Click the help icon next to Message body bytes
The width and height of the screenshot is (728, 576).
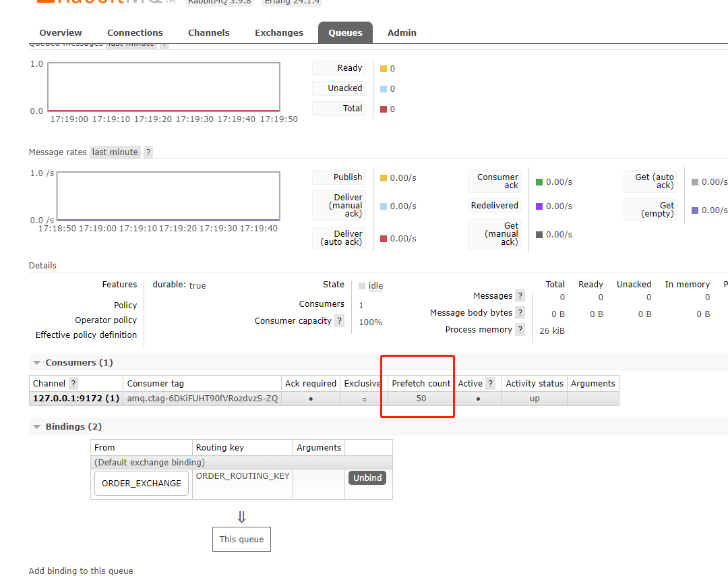(519, 312)
